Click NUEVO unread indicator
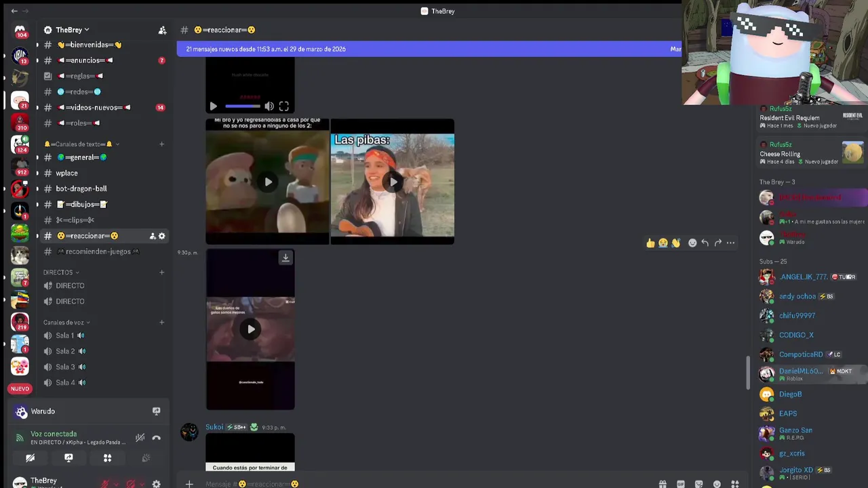Image resolution: width=868 pixels, height=488 pixels. 20,388
